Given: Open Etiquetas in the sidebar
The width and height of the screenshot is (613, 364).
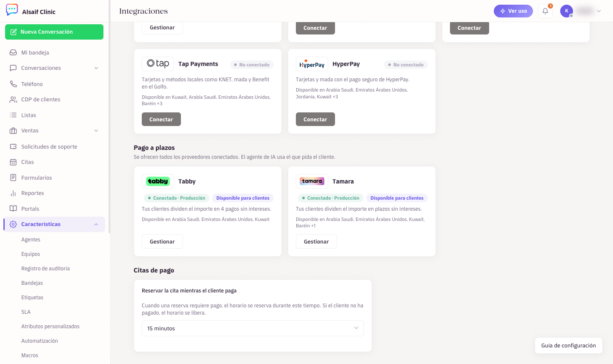Looking at the screenshot, I should tap(32, 298).
